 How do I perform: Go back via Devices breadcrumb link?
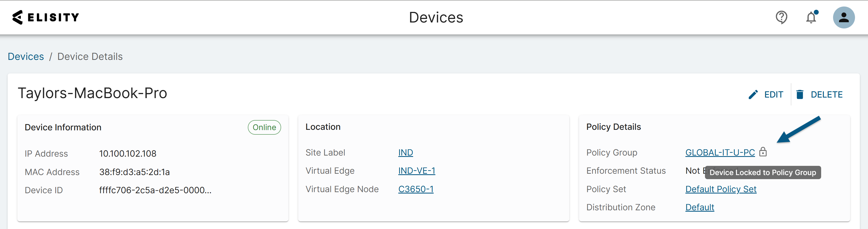tap(26, 56)
